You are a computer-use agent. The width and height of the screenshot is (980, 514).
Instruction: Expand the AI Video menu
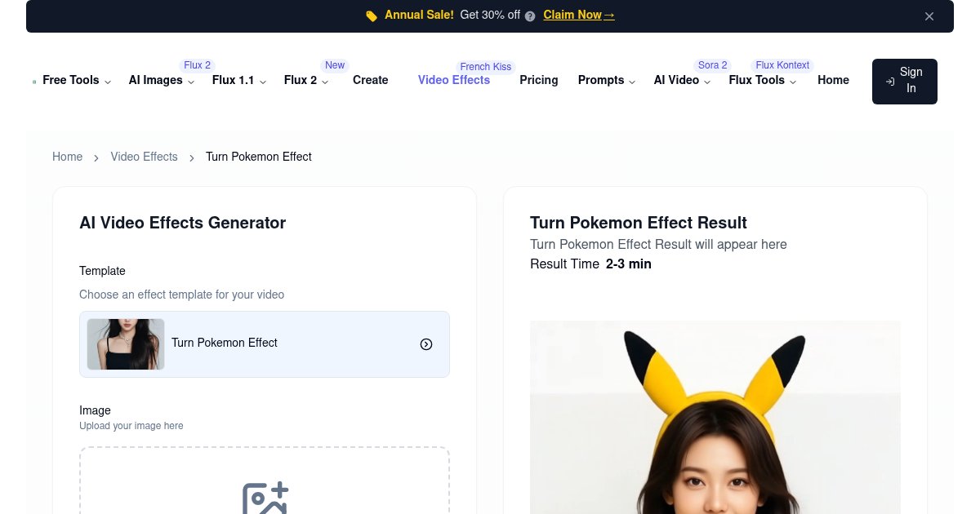click(683, 80)
